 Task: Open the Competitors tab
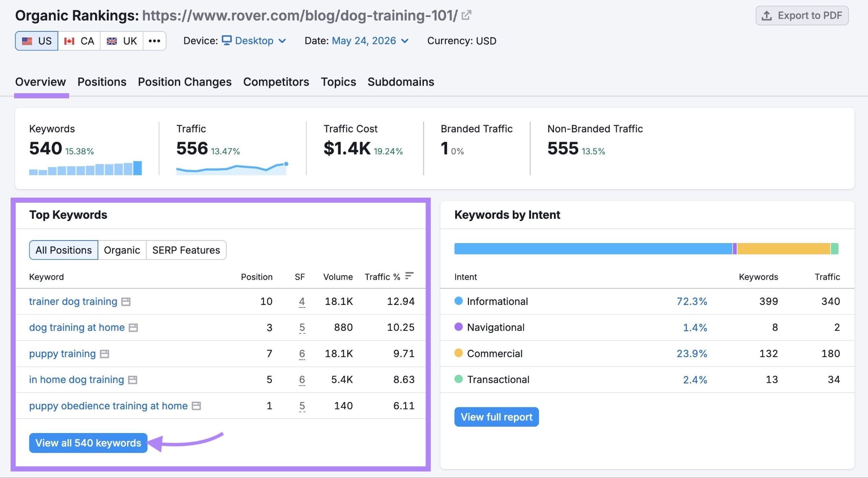pos(276,81)
